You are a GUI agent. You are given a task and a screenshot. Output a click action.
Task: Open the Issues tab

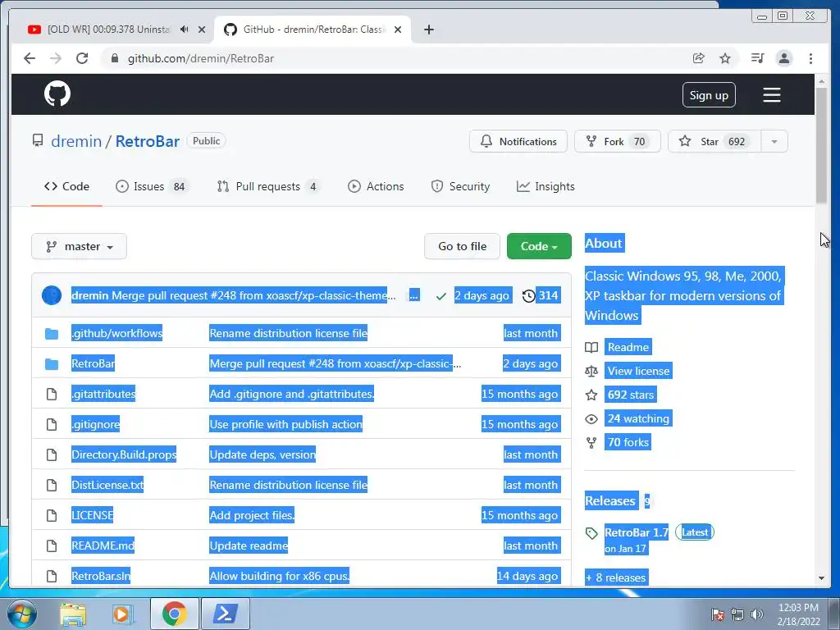tap(152, 186)
